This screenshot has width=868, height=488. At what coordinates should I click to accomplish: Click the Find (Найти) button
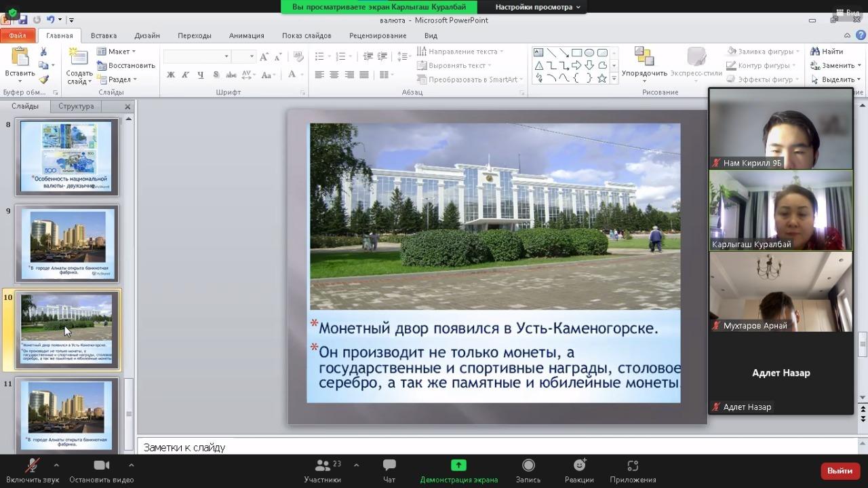827,52
